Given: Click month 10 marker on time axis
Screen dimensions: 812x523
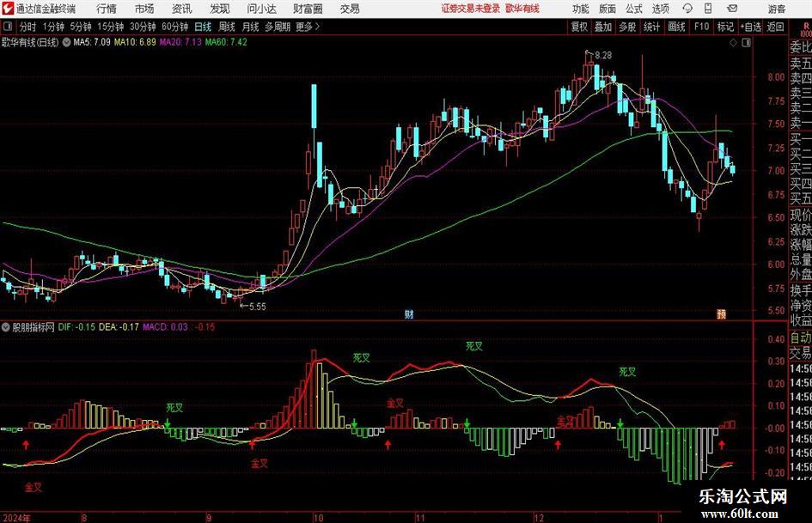Looking at the screenshot, I should [318, 518].
